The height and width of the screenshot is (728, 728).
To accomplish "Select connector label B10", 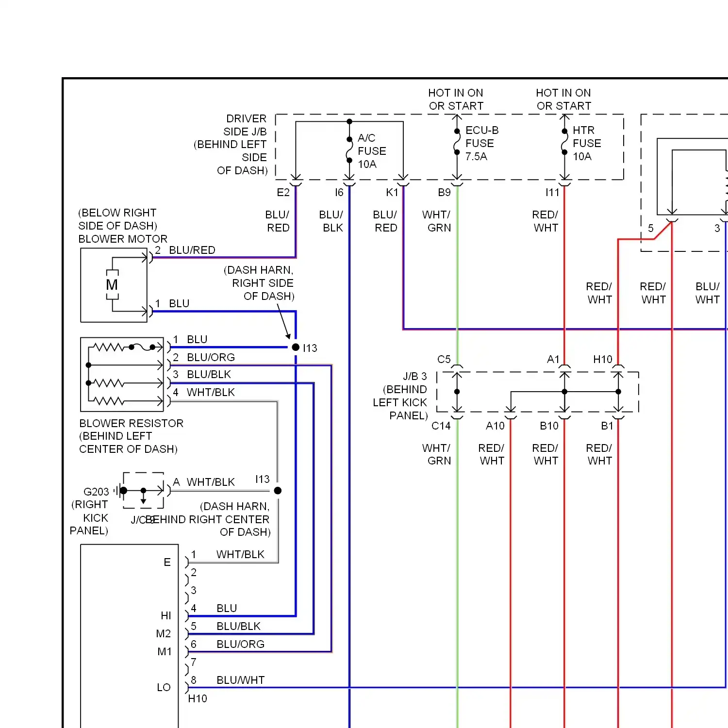I will (549, 426).
